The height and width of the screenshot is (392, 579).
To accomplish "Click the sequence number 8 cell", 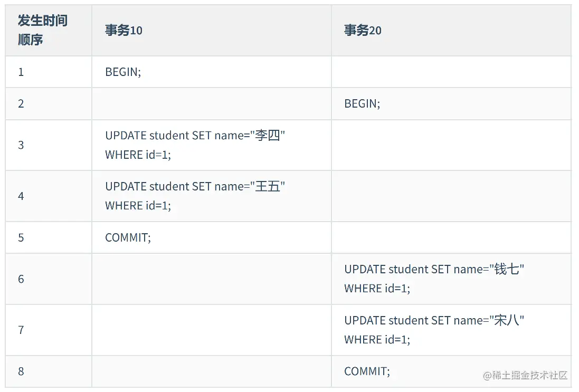I will 21,371.
